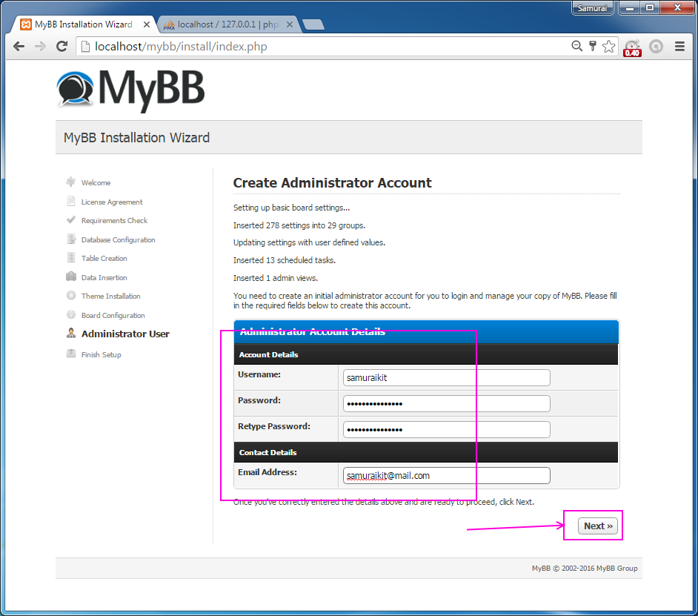The width and height of the screenshot is (698, 616).
Task: Click the Welcome step icon
Action: click(x=71, y=182)
